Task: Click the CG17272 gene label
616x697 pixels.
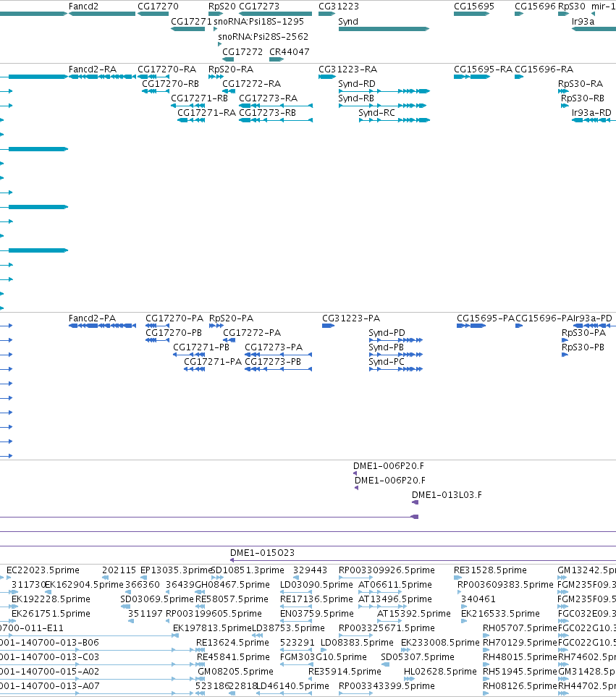Action: tap(242, 52)
